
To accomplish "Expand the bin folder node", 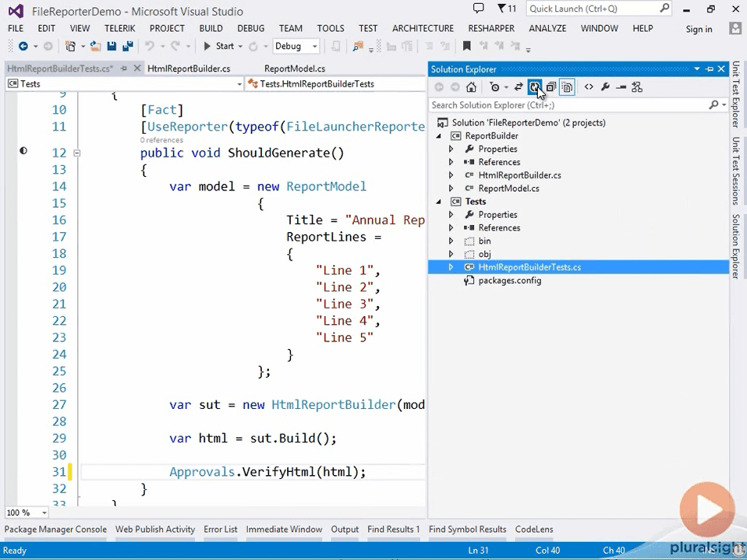I will pos(451,241).
